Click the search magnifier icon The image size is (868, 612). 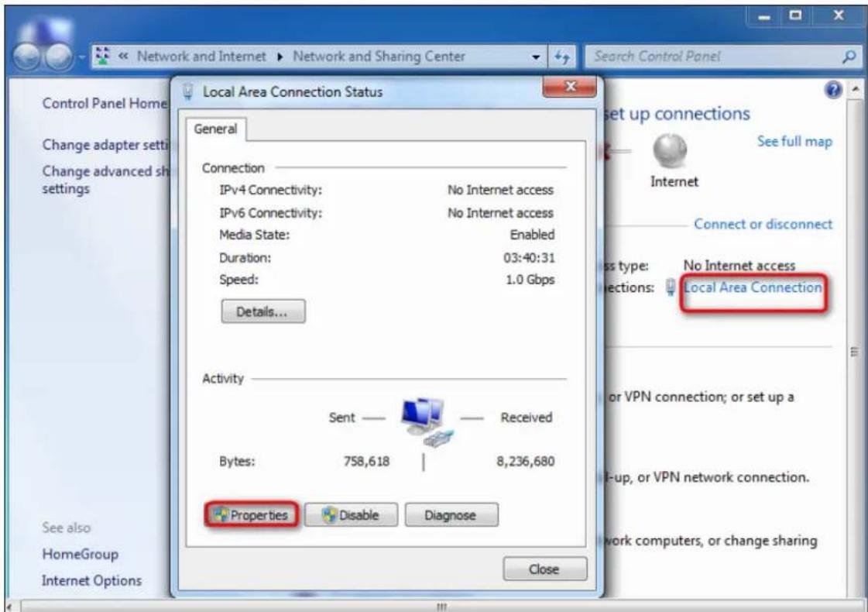point(849,57)
